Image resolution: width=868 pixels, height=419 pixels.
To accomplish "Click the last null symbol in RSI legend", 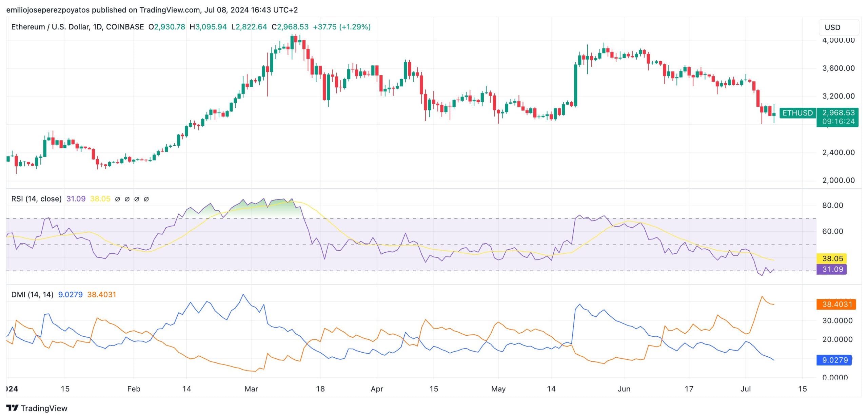I will pos(146,199).
